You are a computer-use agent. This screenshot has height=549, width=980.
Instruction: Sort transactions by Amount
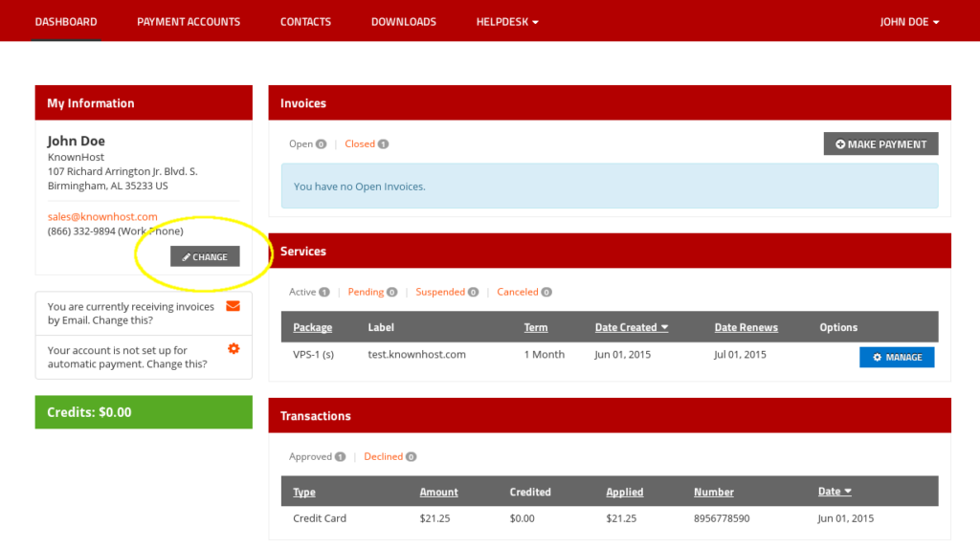pyautogui.click(x=438, y=492)
